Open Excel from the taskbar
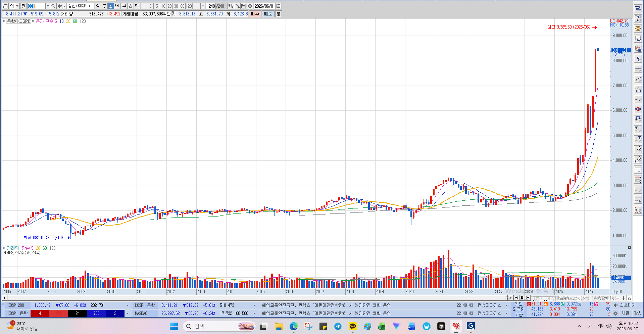The width and height of the screenshot is (644, 334). 382,326
